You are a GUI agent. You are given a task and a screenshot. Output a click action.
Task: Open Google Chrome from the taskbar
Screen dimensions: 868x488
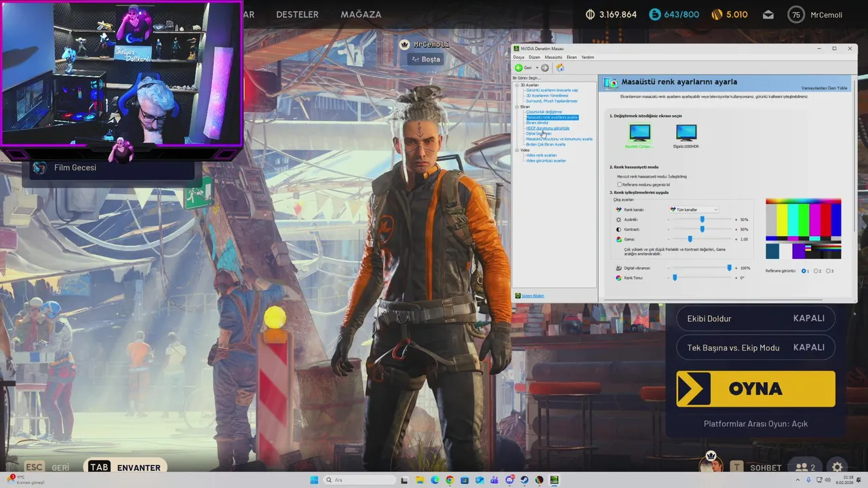[450, 480]
